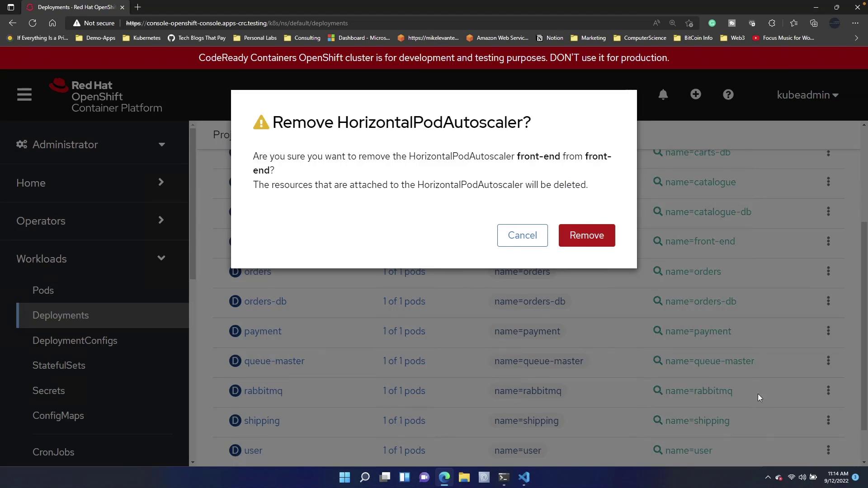Open the notifications bell icon
The width and height of the screenshot is (868, 488).
[x=663, y=94]
